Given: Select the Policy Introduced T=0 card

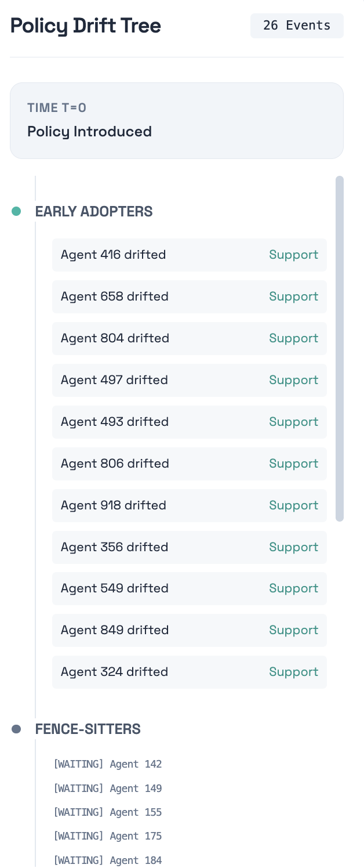Looking at the screenshot, I should pyautogui.click(x=177, y=121).
